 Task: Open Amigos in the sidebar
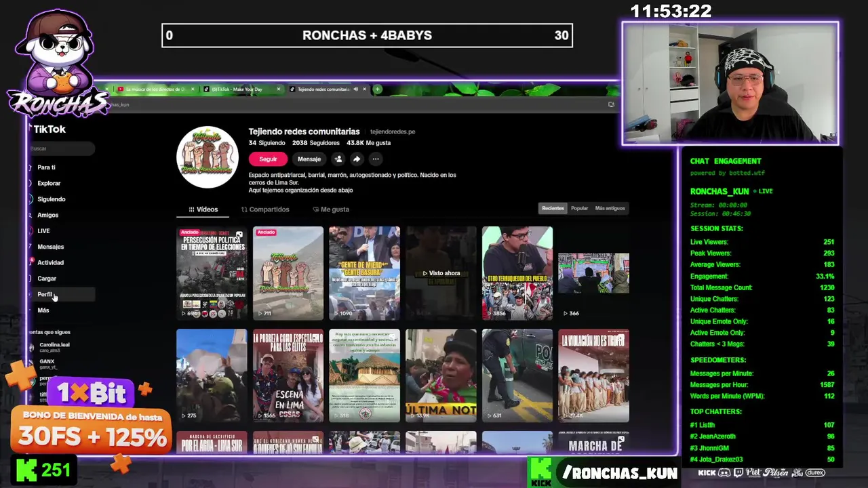(47, 215)
